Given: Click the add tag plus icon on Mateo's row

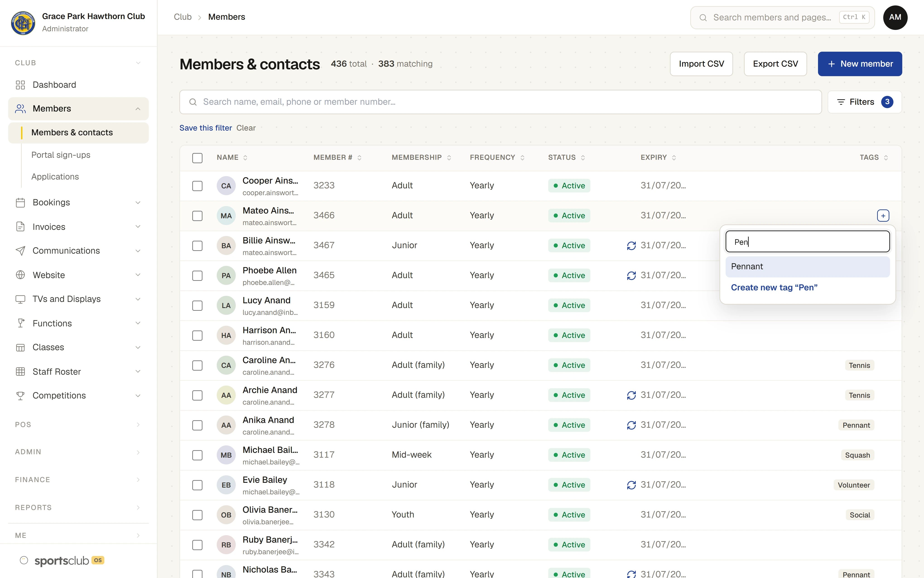Looking at the screenshot, I should 883,216.
